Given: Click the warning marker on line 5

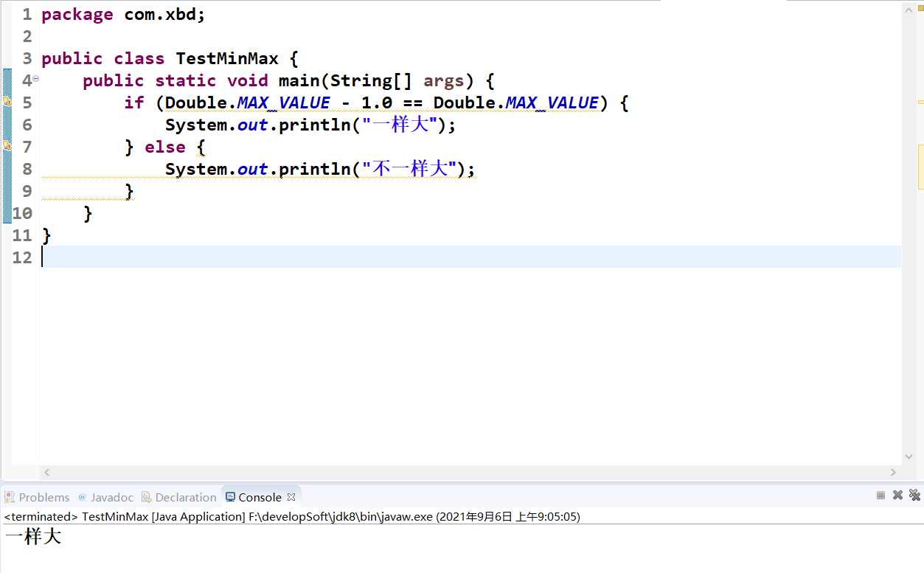Looking at the screenshot, I should pos(7,102).
